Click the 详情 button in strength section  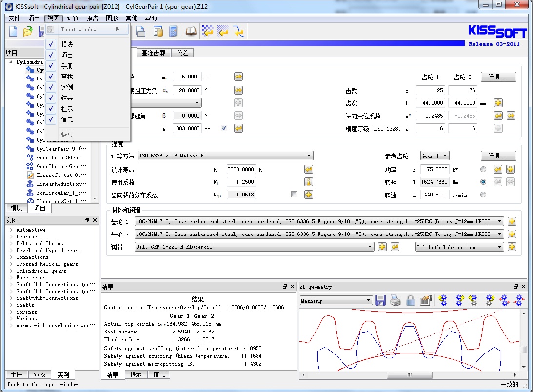(x=498, y=156)
